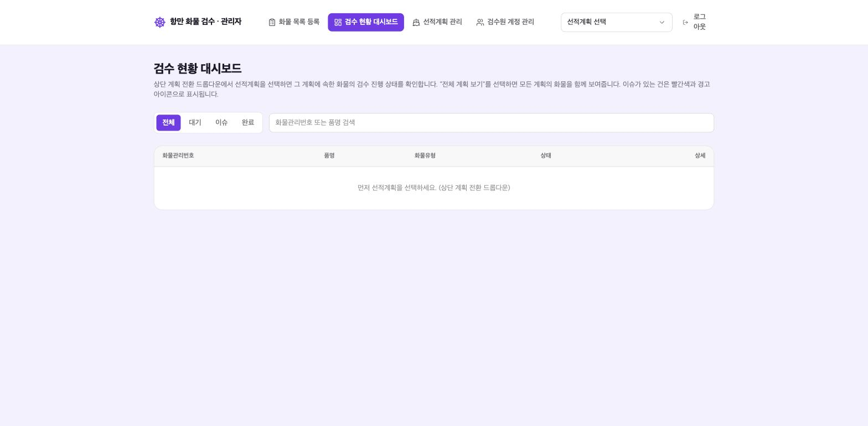The height and width of the screenshot is (426, 868).
Task: Click the ship icon beside 선적계획 관리
Action: coord(416,22)
